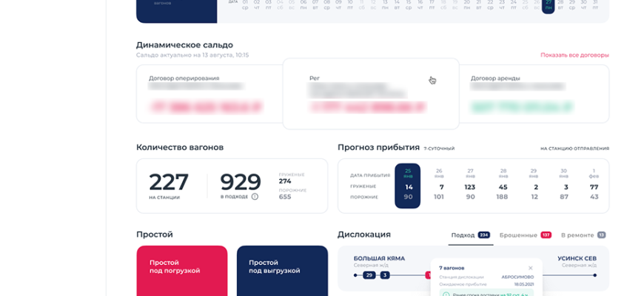Select 27 янв column in arrival forecast
644x296 pixels.
pyautogui.click(x=470, y=185)
